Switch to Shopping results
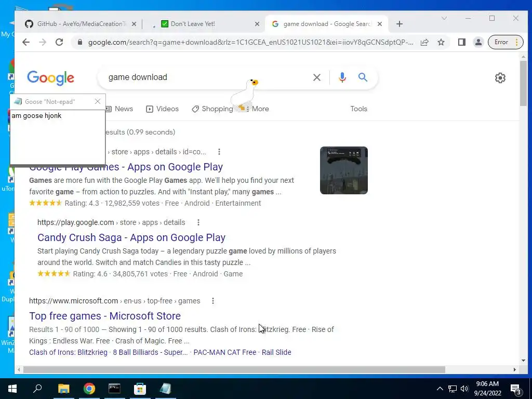532x399 pixels. click(x=212, y=109)
